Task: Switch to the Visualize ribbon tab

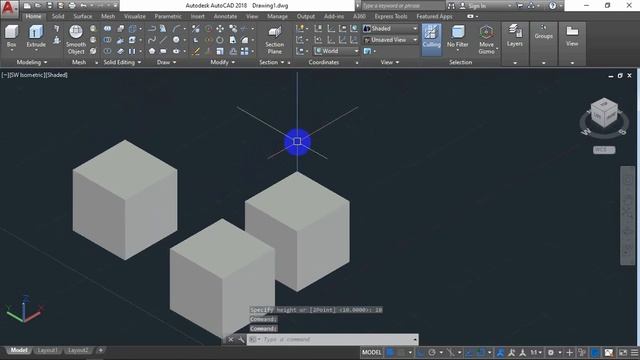Action: [135, 16]
